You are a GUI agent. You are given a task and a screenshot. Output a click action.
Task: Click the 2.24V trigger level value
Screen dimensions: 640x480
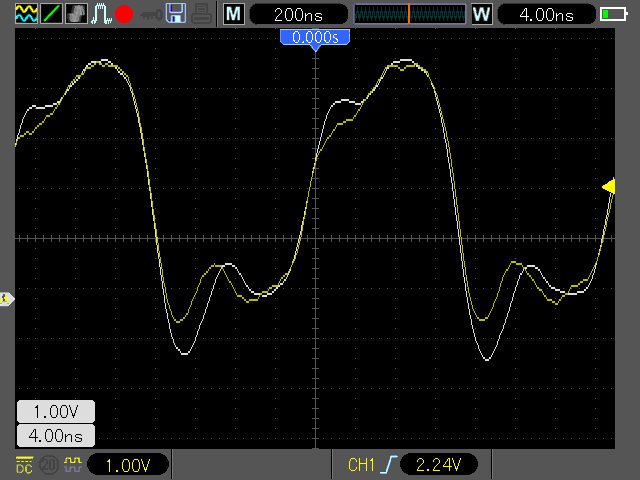tap(439, 465)
